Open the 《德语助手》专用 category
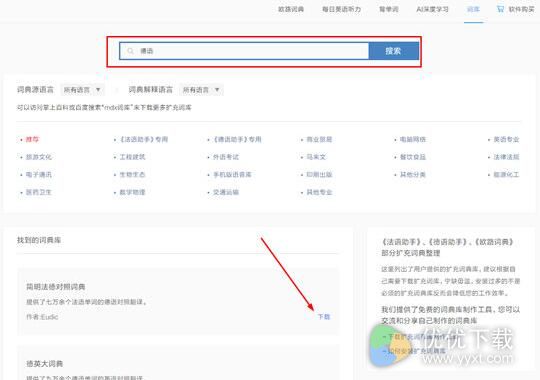The image size is (540, 380). [x=237, y=140]
